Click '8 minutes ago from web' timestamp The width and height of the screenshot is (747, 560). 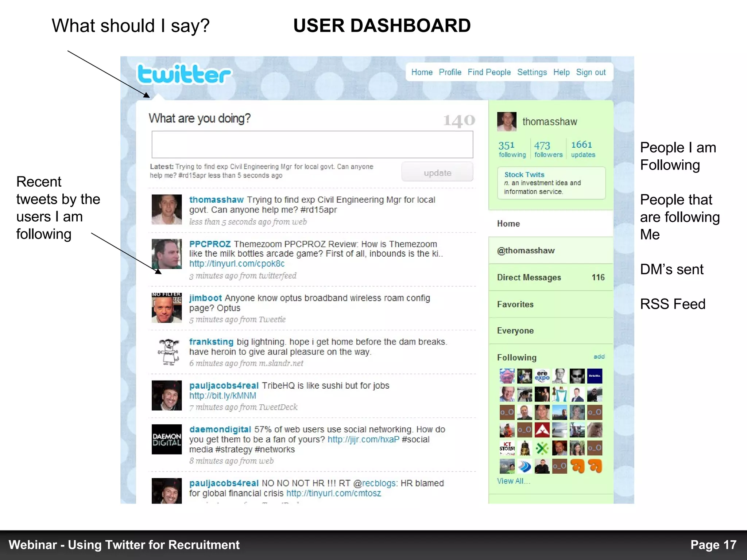[x=231, y=461]
